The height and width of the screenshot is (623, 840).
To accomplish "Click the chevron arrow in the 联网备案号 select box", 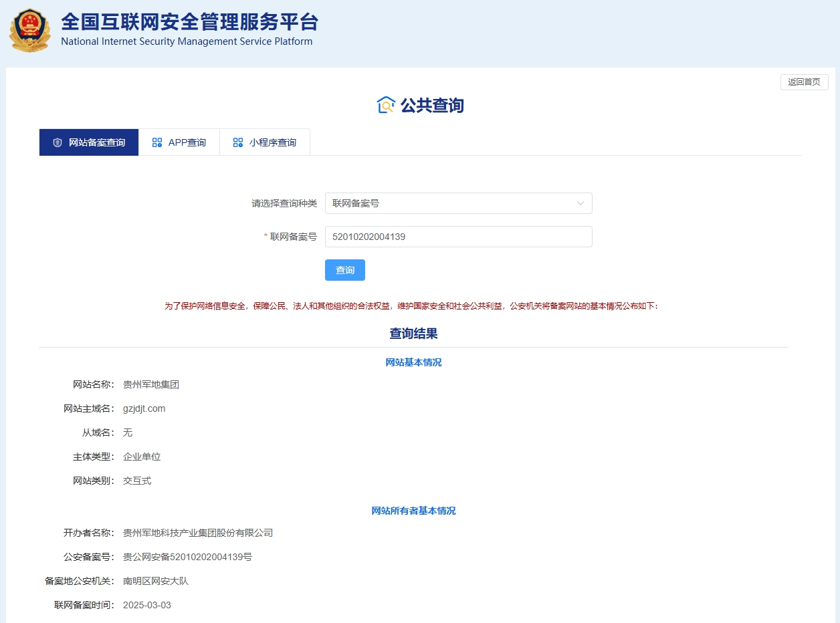I will coord(581,203).
